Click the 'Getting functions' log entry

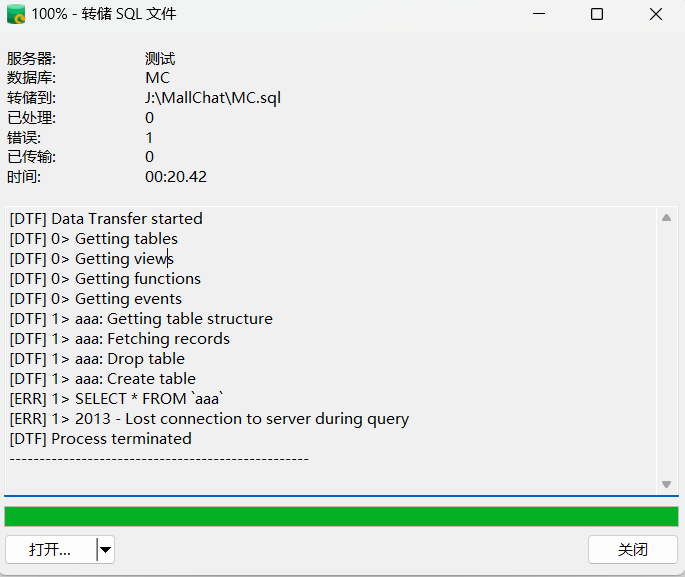(105, 279)
